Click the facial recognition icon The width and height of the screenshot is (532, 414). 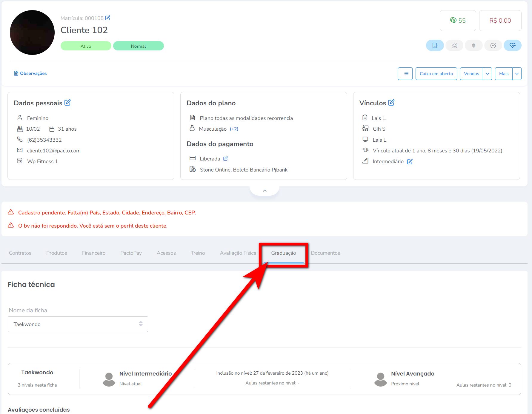pos(454,45)
